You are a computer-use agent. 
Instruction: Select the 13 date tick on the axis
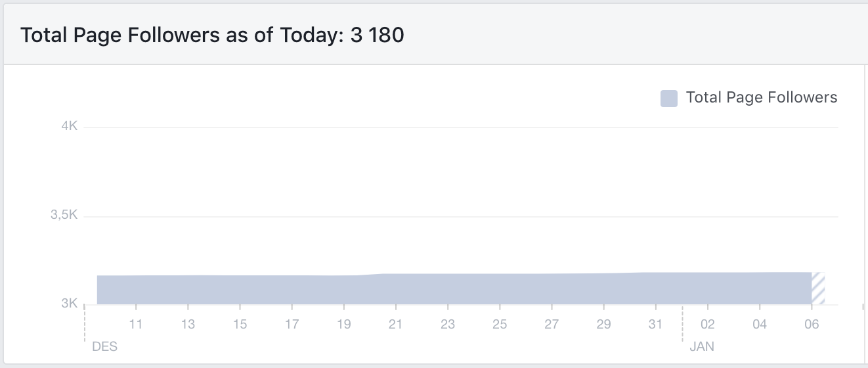188,324
